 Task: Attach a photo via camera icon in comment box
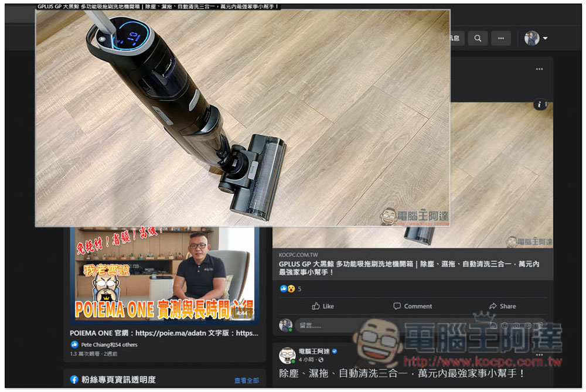(x=516, y=325)
